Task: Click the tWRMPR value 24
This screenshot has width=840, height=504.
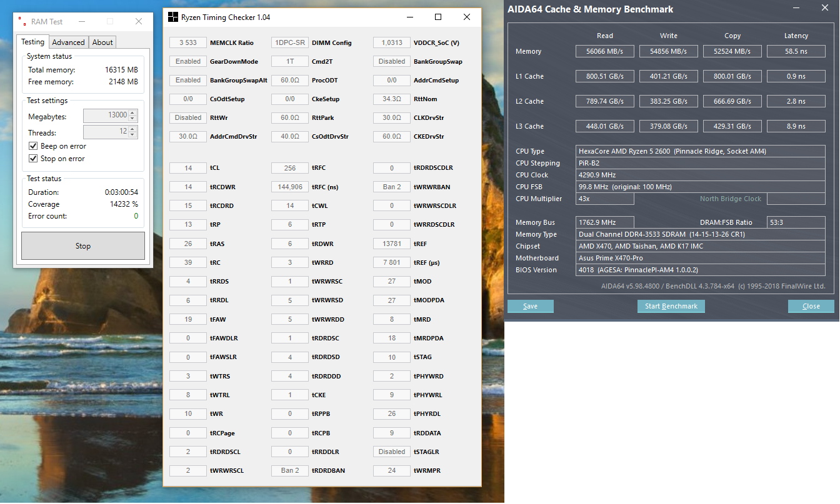Action: tap(392, 470)
